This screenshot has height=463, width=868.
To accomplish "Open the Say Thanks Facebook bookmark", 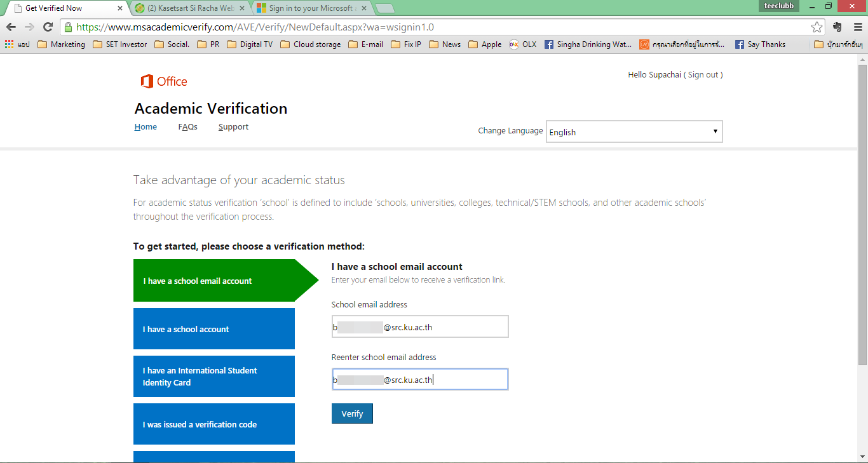I will pos(760,44).
